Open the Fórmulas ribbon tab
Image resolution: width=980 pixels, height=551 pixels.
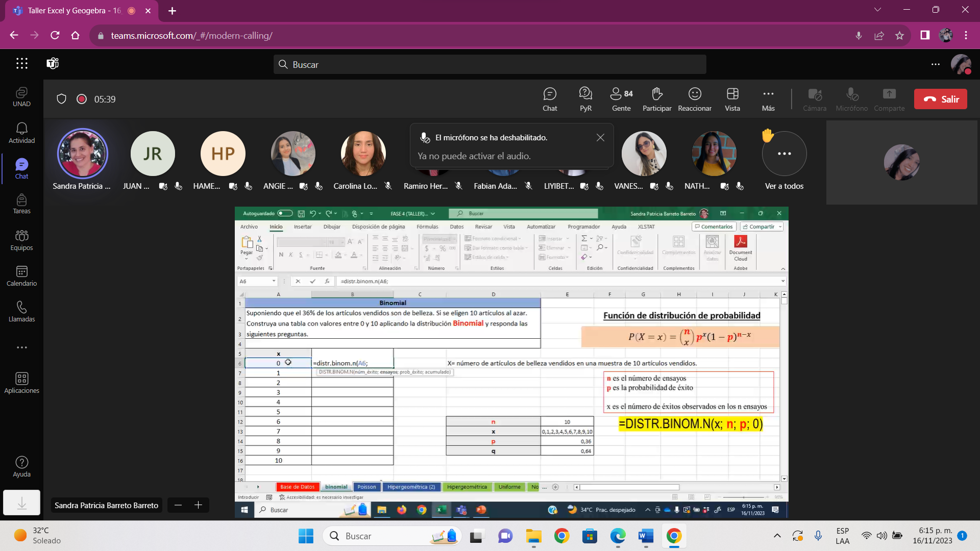[x=428, y=227]
